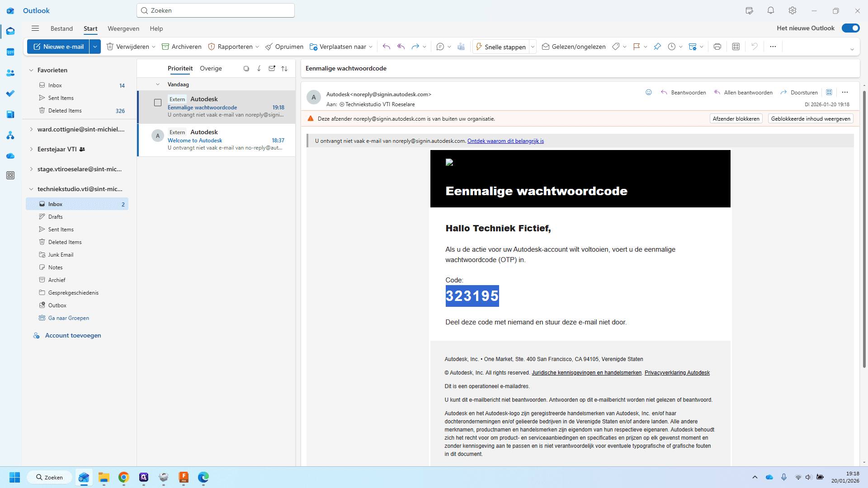
Task: Open the Verwijderen dropdown arrow
Action: 154,47
